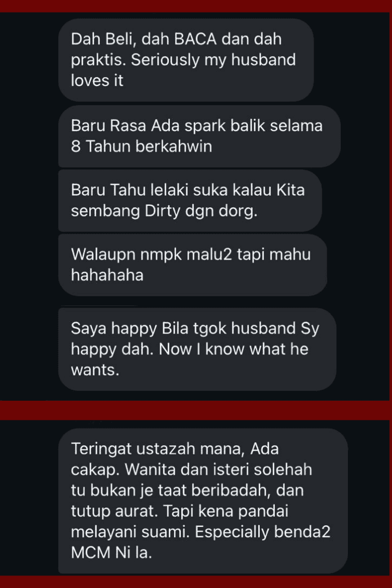This screenshot has width=392, height=588.
Task: Tap the "Walaupn nmpk malu2" message bubble
Action: click(x=192, y=265)
